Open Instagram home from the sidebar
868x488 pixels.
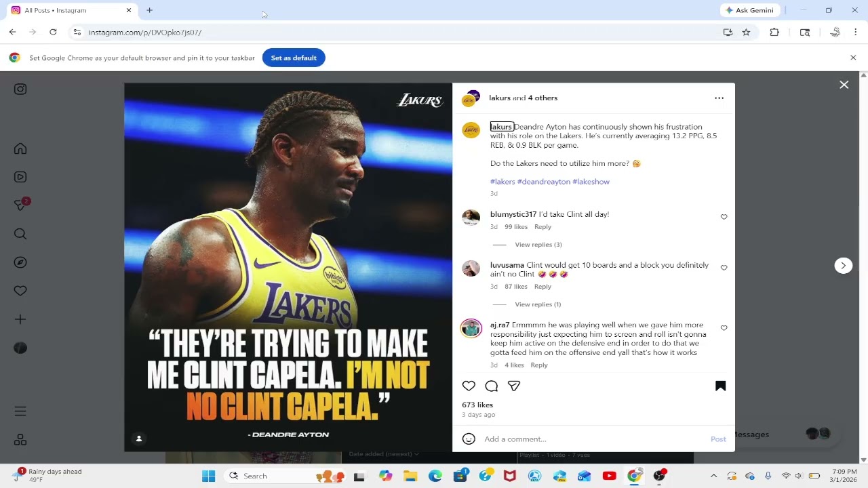pos(20,148)
